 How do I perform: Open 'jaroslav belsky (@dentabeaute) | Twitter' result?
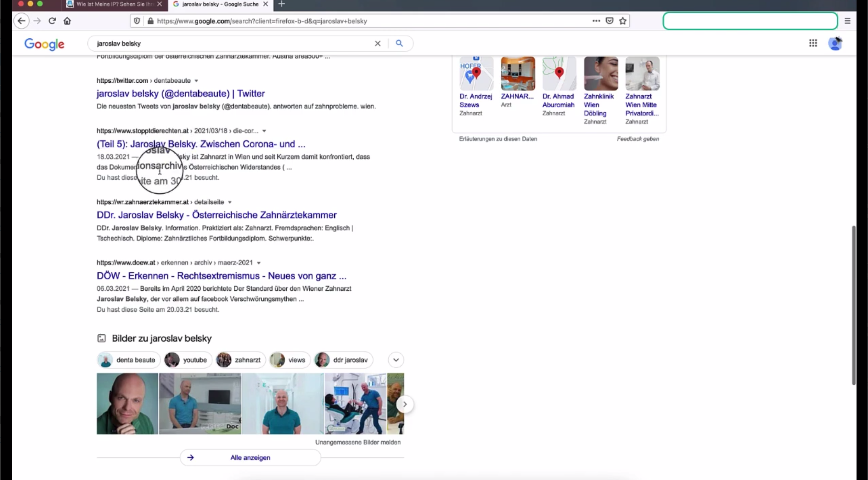click(x=181, y=93)
